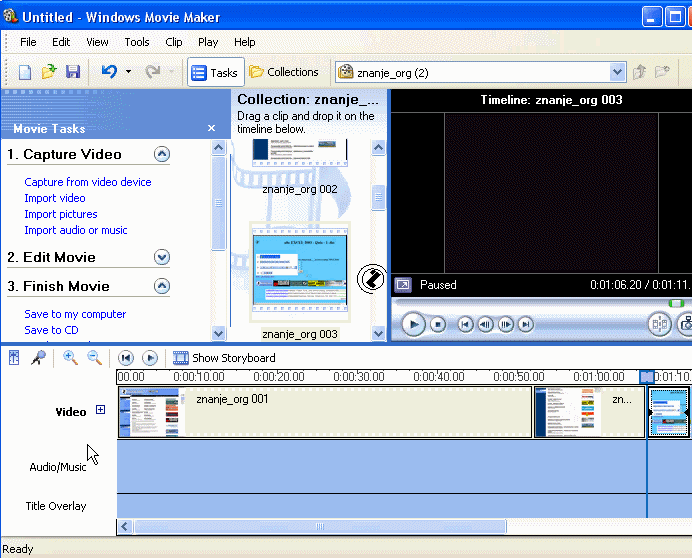
Task: Select znanje_org 001 clip on timeline
Action: click(x=325, y=412)
